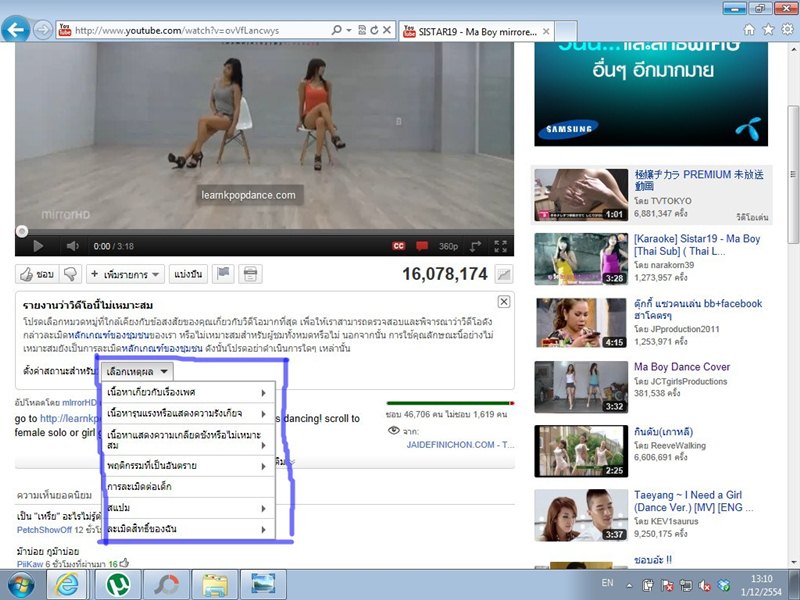Click the transcript icon button
The height and width of the screenshot is (600, 800).
250,274
